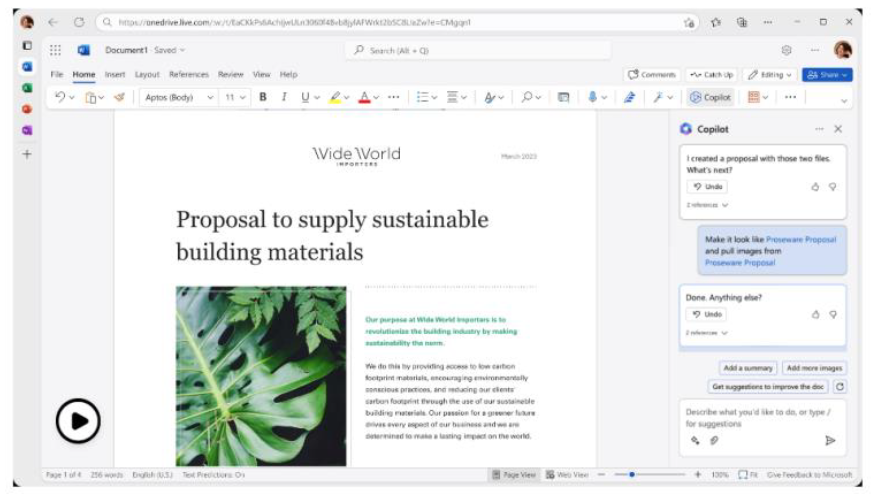Click the orange table grid icon in ribbon
Screen dimensions: 875x504
(x=753, y=97)
